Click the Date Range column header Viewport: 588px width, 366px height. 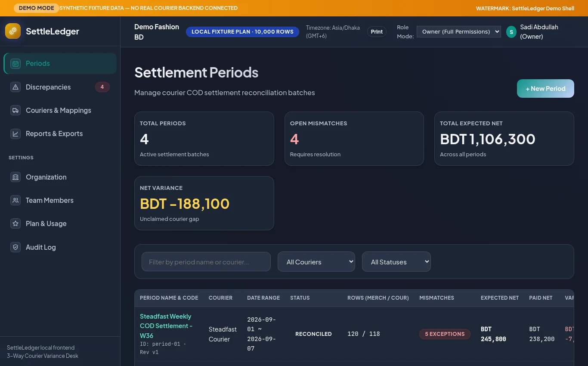263,298
